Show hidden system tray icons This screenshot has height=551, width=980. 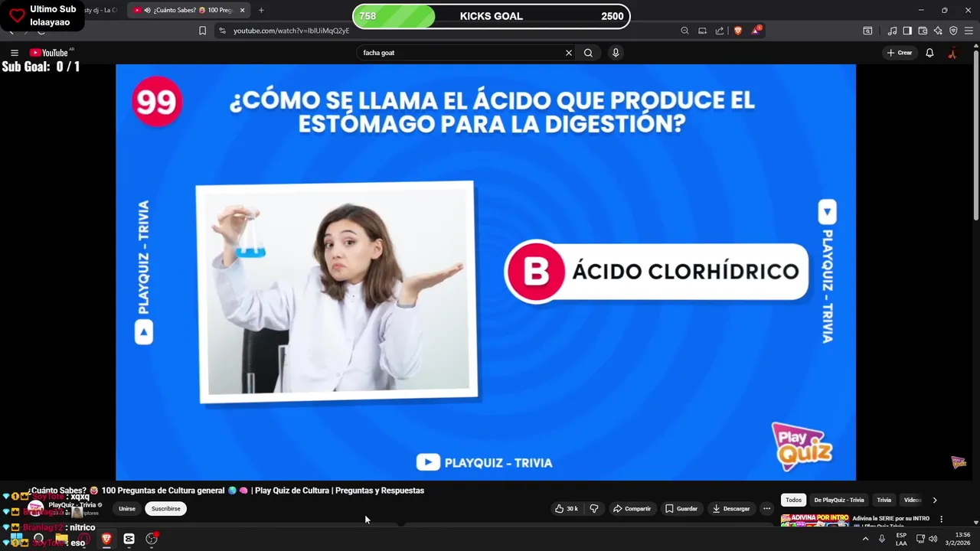coord(866,539)
